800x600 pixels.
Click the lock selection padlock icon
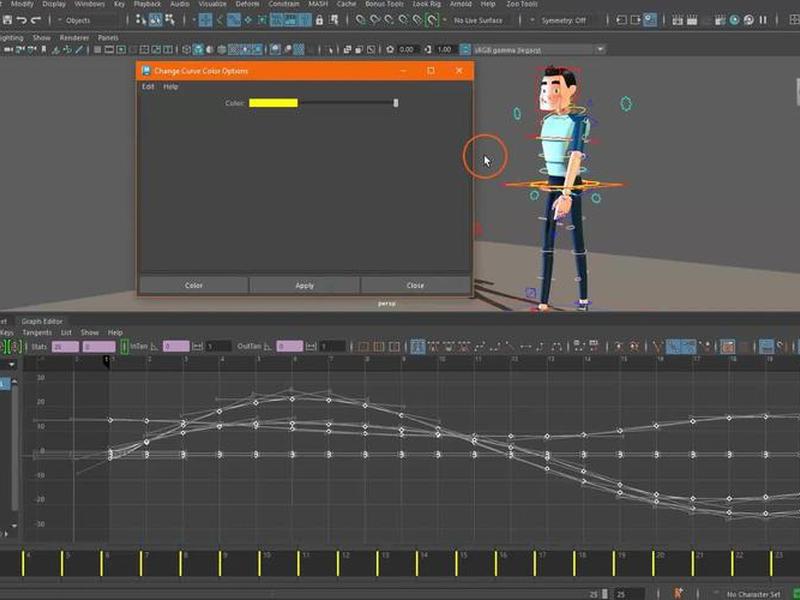[x=319, y=20]
